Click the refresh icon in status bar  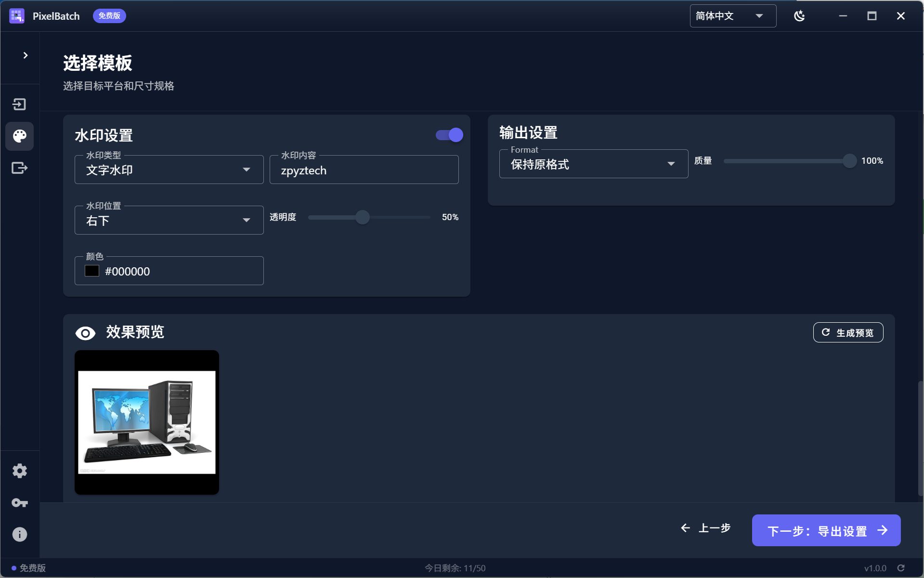point(901,567)
